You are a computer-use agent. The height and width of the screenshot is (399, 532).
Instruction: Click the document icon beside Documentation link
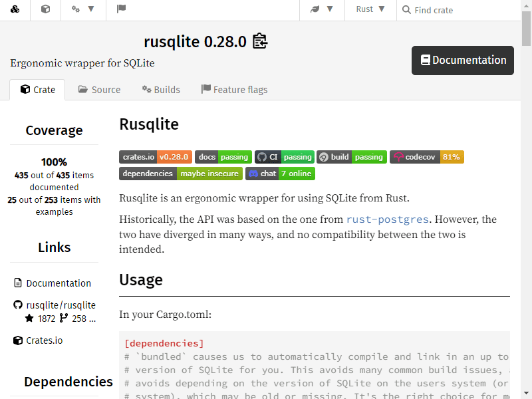18,283
